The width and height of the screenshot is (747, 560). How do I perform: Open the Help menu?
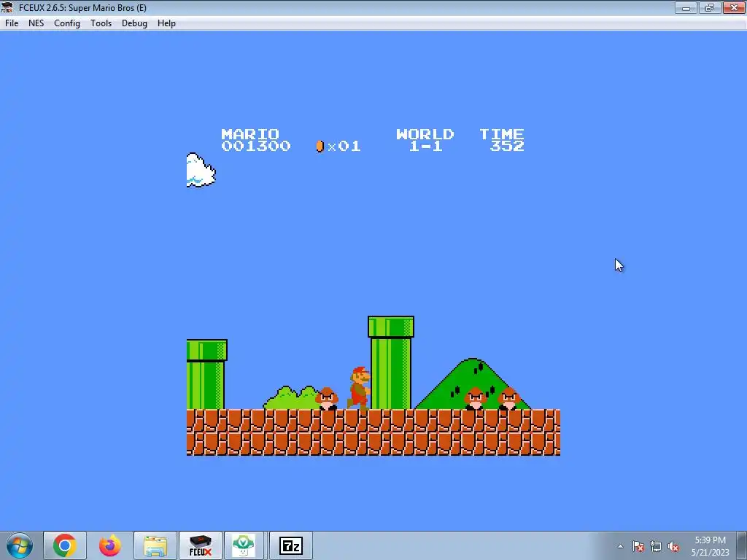click(166, 23)
